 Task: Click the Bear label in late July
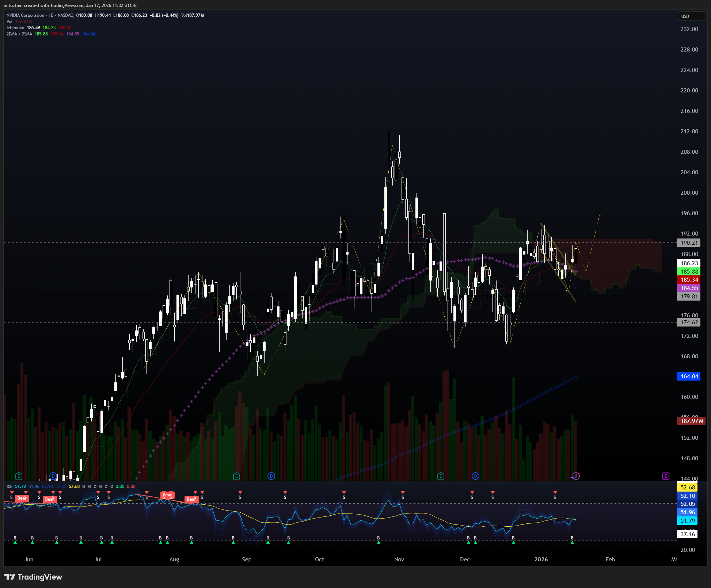click(167, 495)
